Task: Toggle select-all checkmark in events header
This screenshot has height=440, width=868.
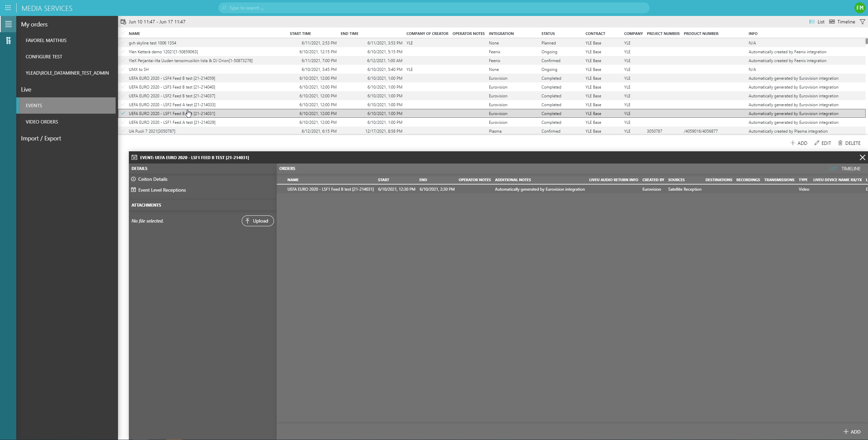Action: click(123, 33)
